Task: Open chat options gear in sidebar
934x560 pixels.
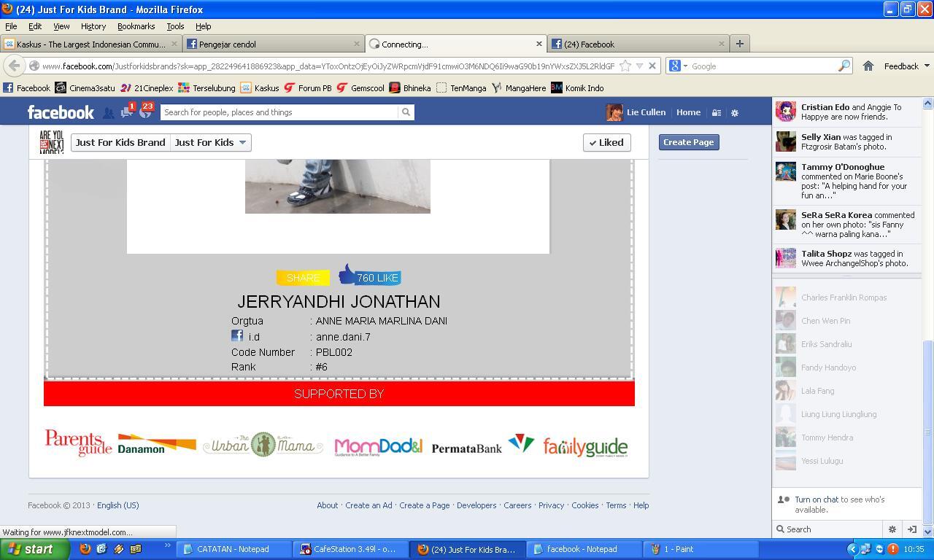Action: 892,529
